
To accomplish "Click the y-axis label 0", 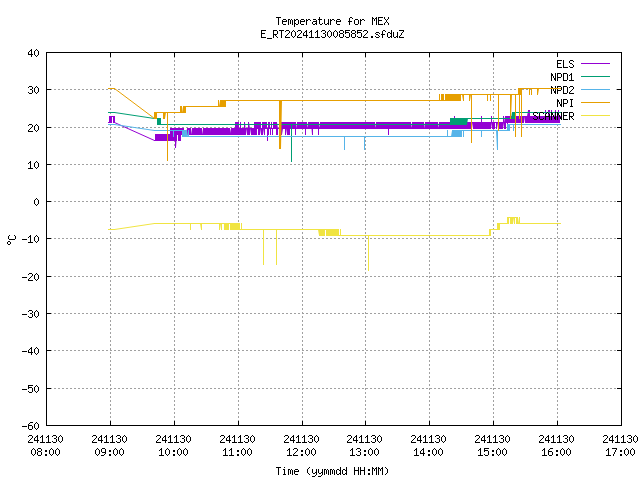I will click(37, 202).
